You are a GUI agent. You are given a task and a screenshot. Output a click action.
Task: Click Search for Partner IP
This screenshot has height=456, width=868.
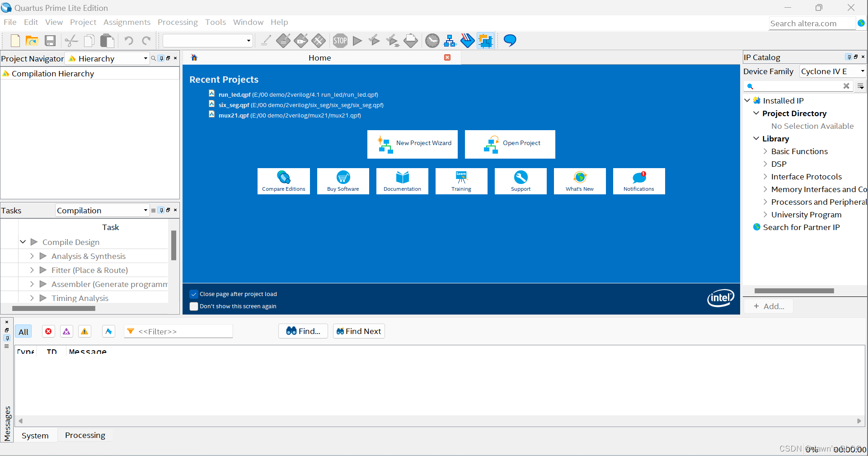coord(801,227)
